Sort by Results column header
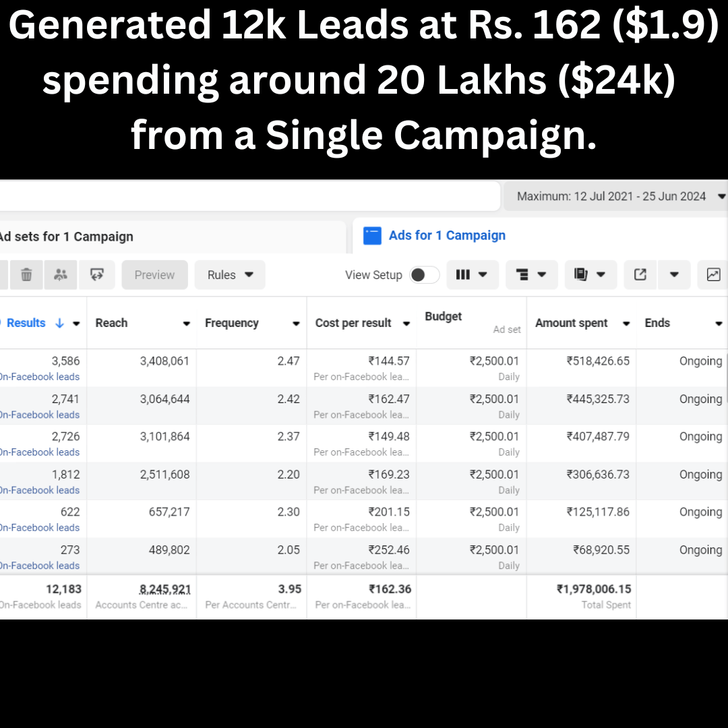 (x=26, y=323)
